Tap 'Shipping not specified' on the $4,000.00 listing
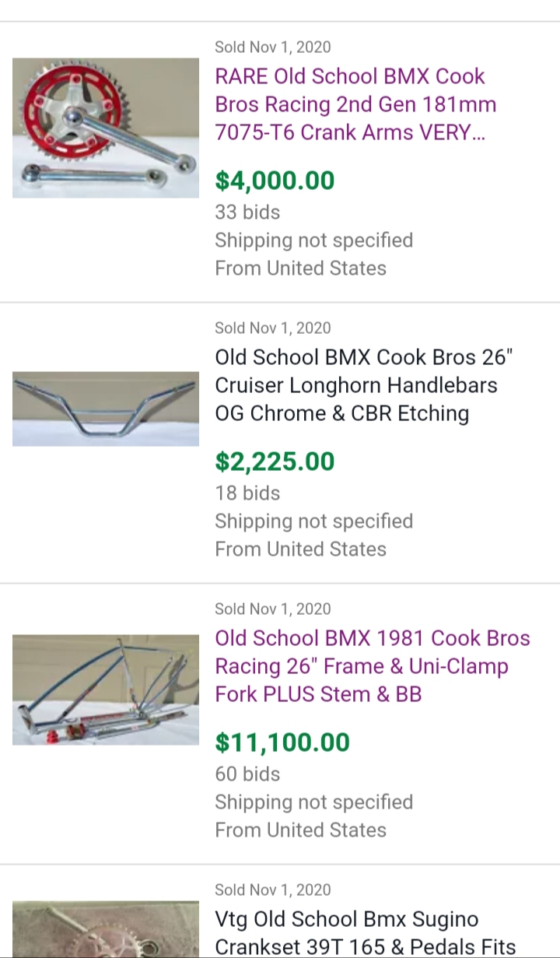Screen dimensions: 560x958 [313, 240]
